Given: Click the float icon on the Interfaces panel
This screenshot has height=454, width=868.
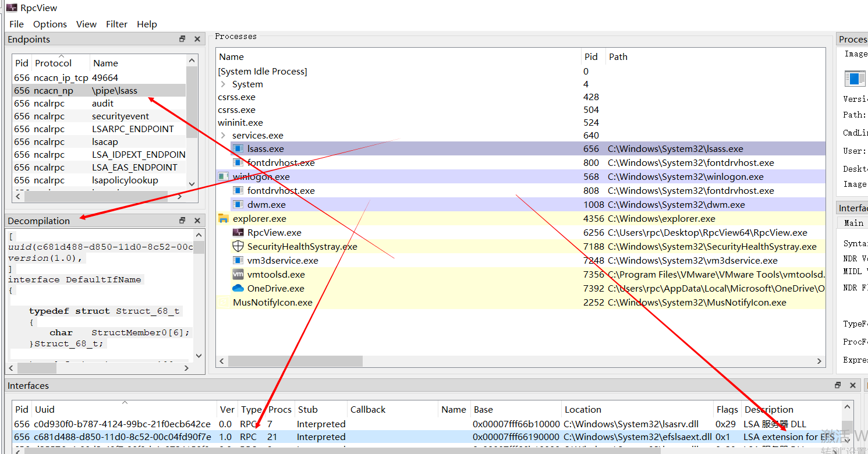Looking at the screenshot, I should click(837, 385).
